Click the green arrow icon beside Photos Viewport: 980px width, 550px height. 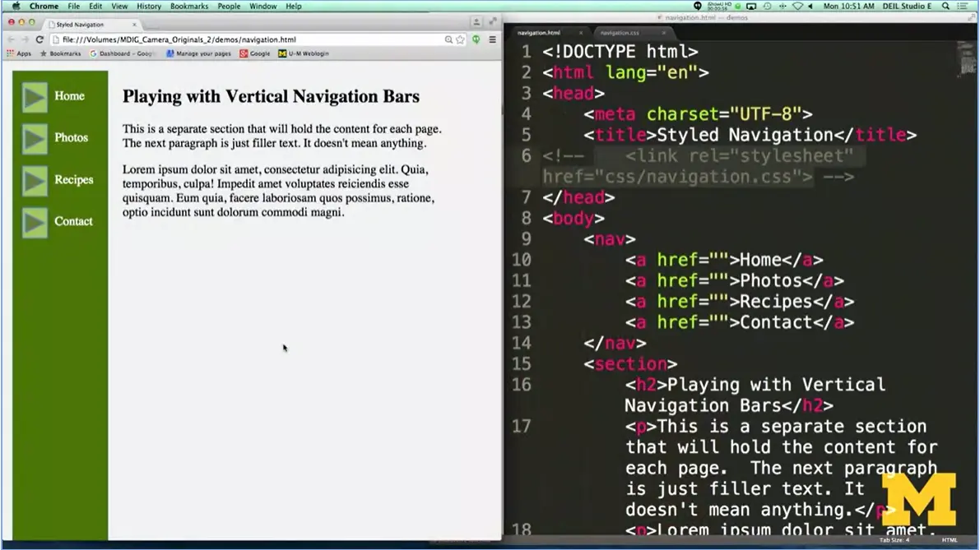coord(34,137)
